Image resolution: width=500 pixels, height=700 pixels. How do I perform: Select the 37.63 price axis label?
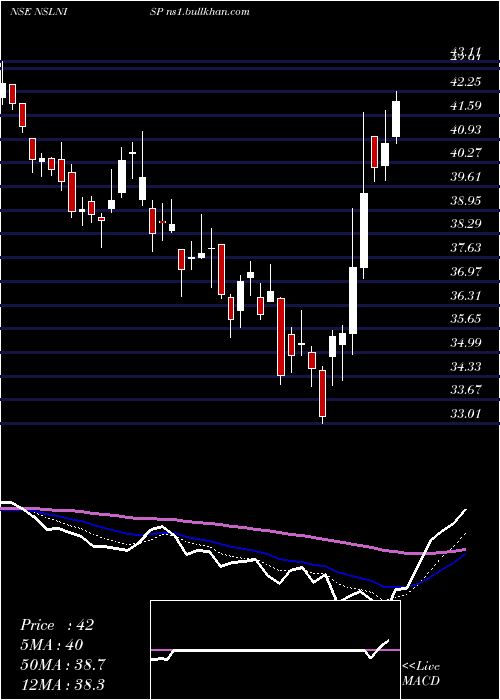click(x=466, y=247)
